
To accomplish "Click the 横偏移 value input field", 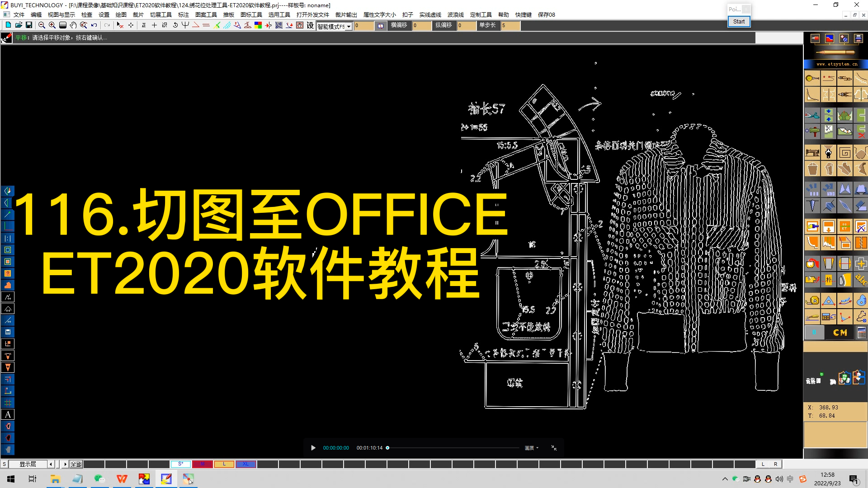I will [422, 26].
